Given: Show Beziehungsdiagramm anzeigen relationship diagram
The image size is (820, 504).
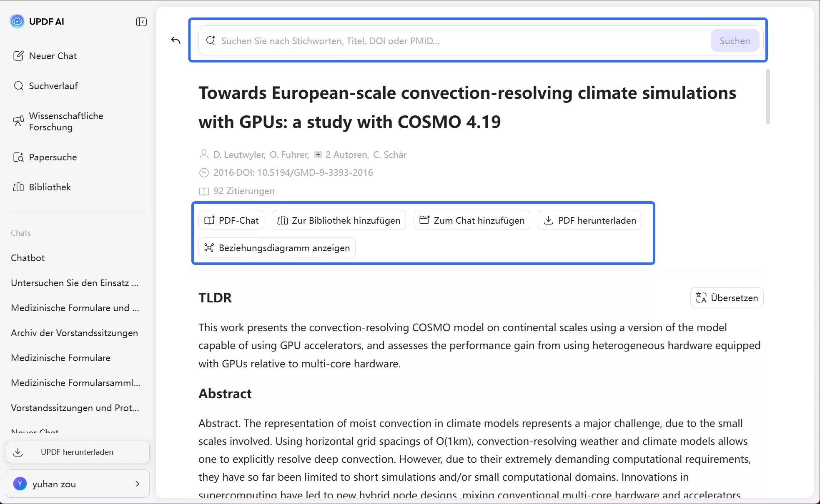Looking at the screenshot, I should [277, 248].
